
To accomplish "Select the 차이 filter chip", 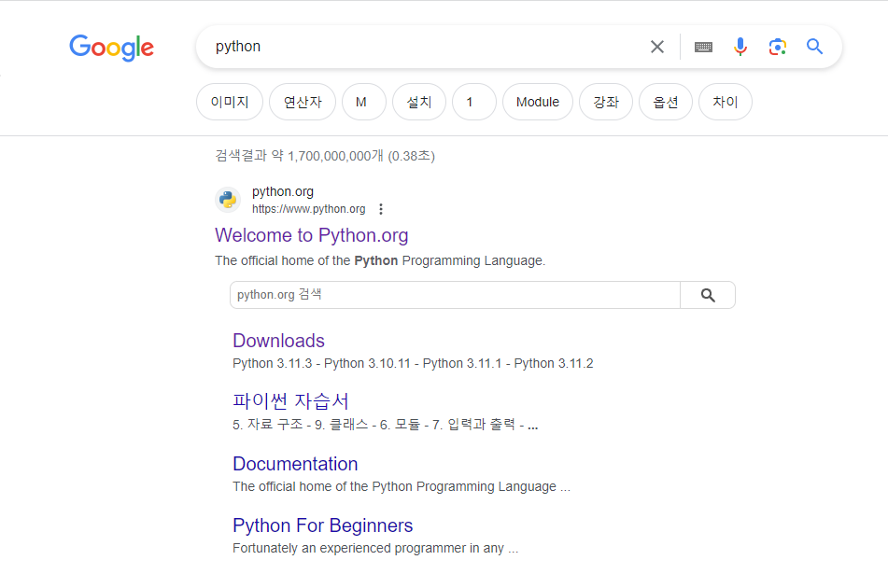I will (726, 102).
